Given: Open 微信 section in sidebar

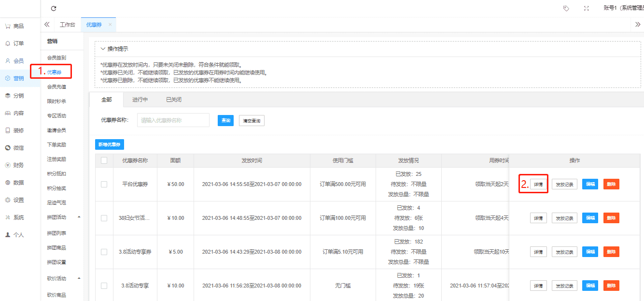Looking at the screenshot, I should click(x=14, y=148).
